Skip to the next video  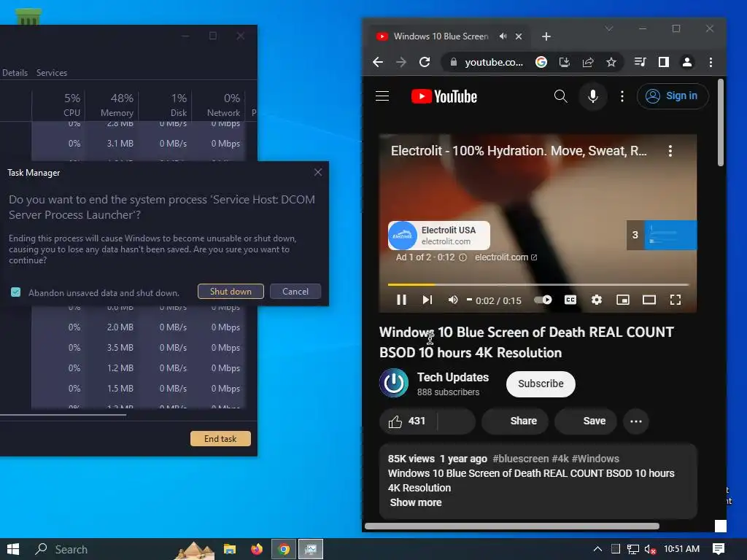pos(427,300)
